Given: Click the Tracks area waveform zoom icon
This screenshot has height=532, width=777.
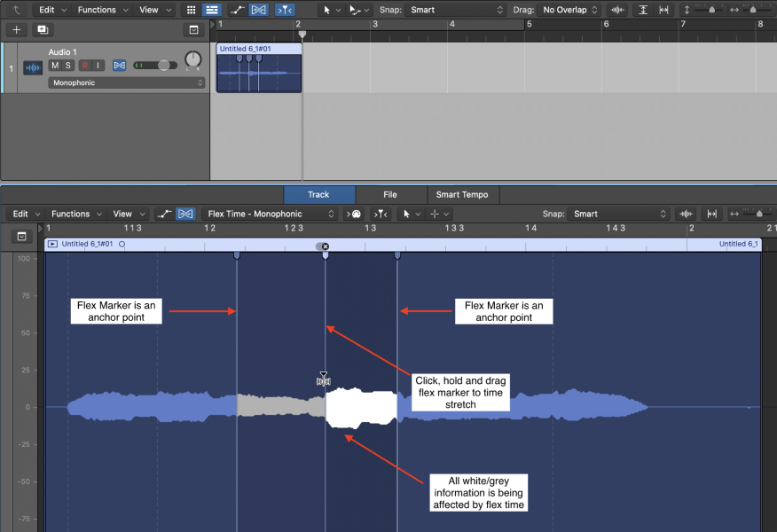Looking at the screenshot, I should 617,10.
